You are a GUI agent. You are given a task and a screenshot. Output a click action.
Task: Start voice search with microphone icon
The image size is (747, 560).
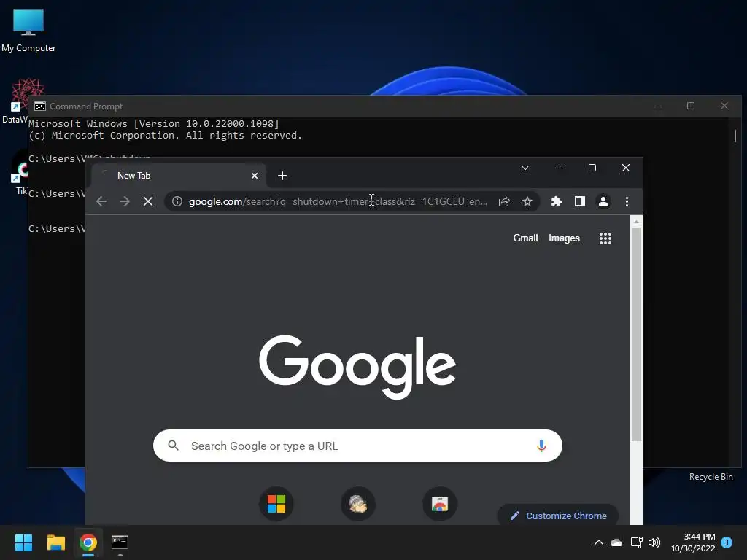coord(541,446)
